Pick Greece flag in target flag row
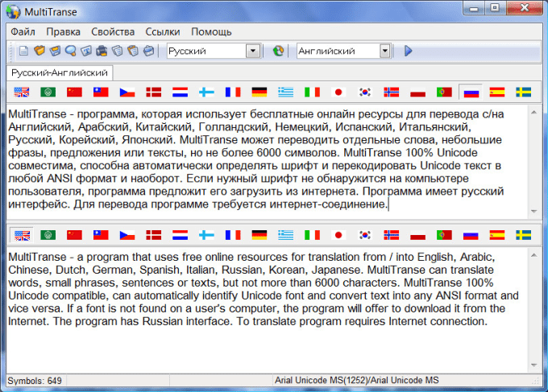 pos(285,235)
